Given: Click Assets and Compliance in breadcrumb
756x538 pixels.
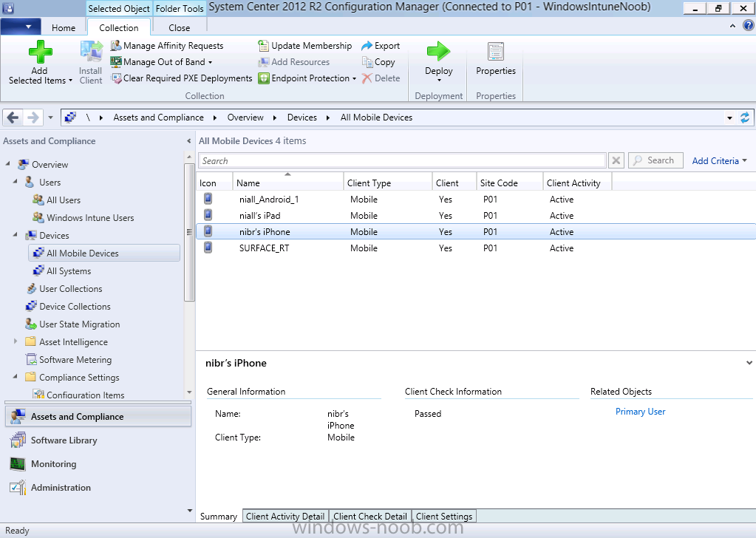Looking at the screenshot, I should (158, 118).
